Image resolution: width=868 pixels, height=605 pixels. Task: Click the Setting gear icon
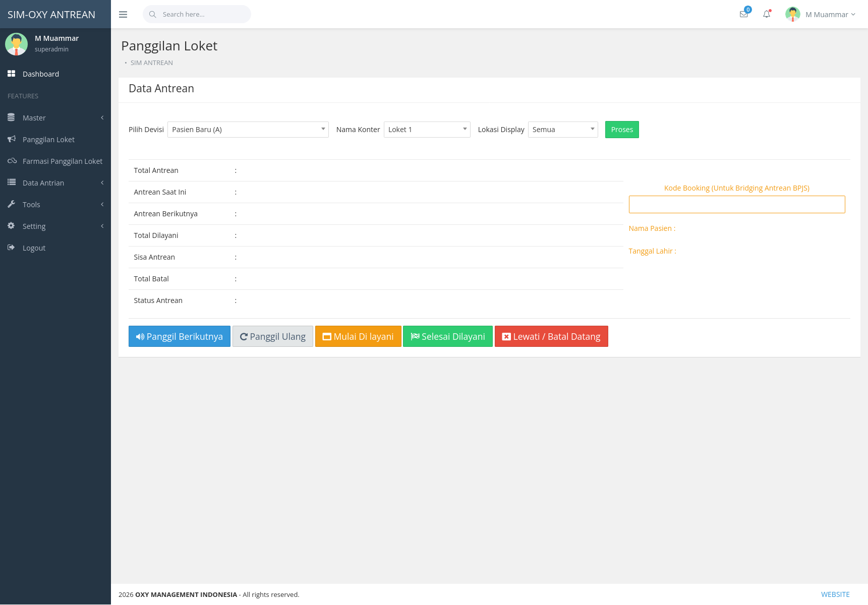(11, 226)
